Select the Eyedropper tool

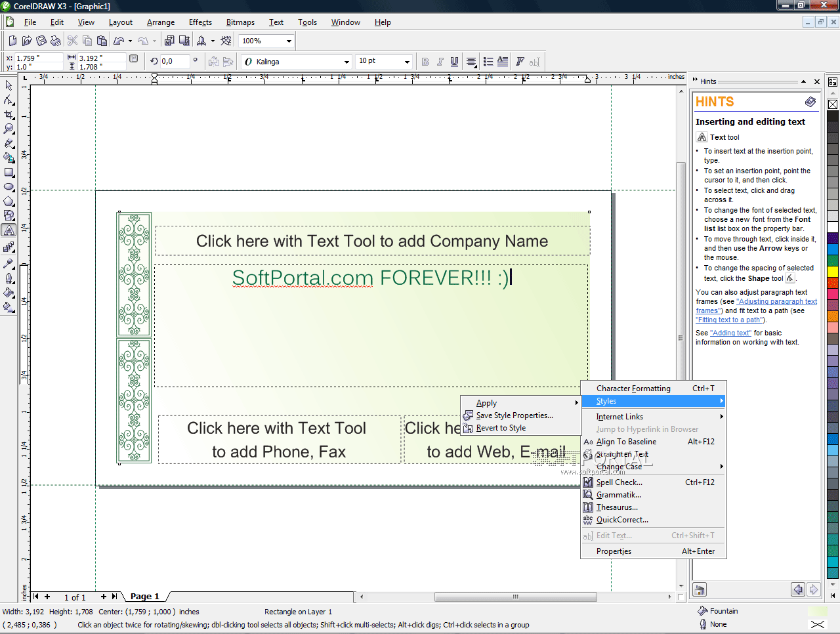tap(9, 263)
